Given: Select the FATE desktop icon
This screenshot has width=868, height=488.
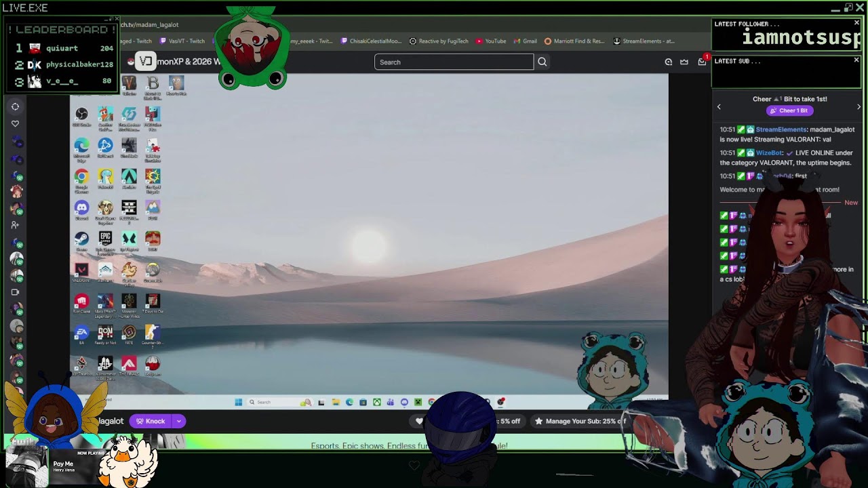Looking at the screenshot, I should (x=129, y=335).
